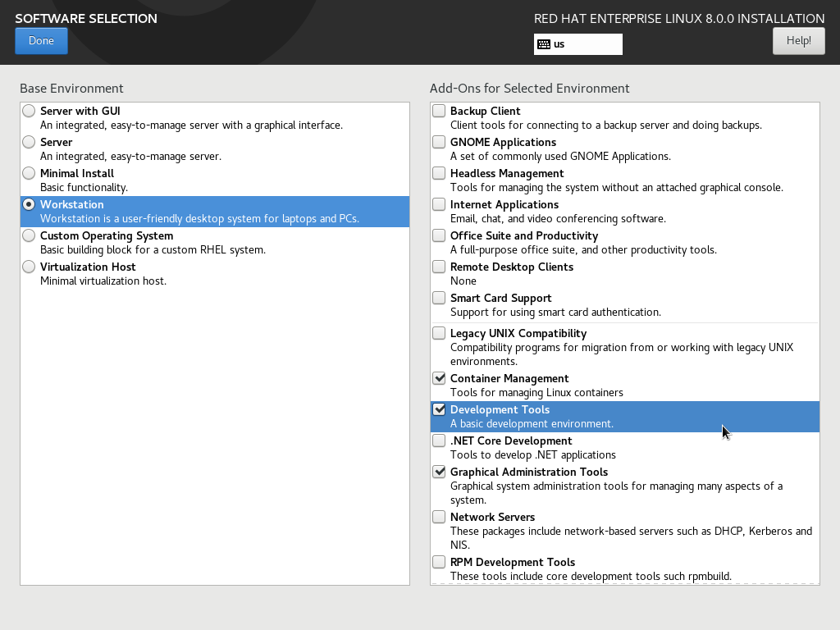This screenshot has height=630, width=840.
Task: Open the Help panel
Action: pos(798,40)
